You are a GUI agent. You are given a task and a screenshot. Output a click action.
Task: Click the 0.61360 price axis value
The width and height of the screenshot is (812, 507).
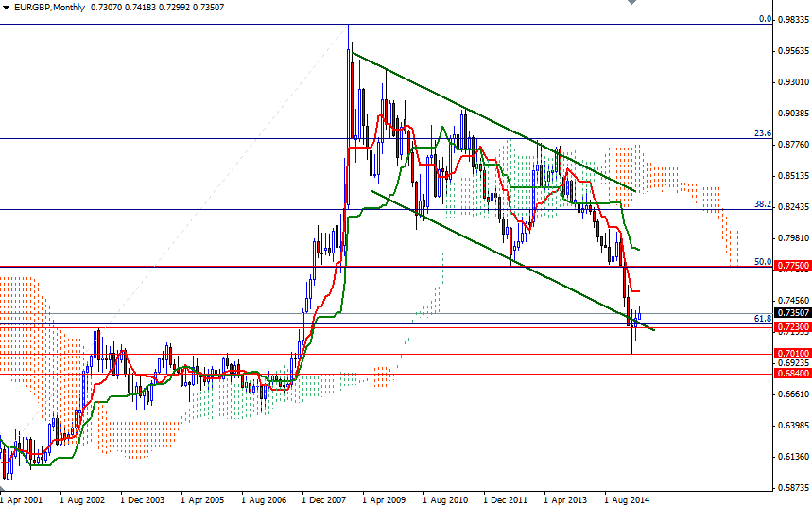click(793, 456)
